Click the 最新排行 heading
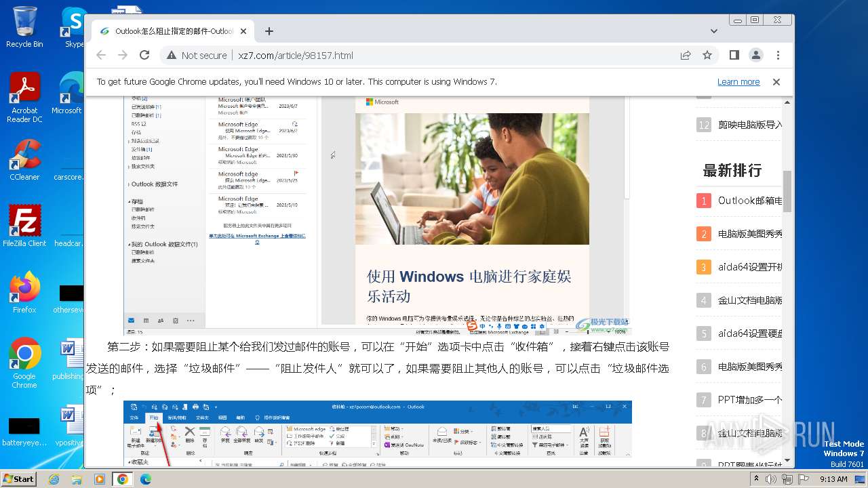 coord(732,171)
